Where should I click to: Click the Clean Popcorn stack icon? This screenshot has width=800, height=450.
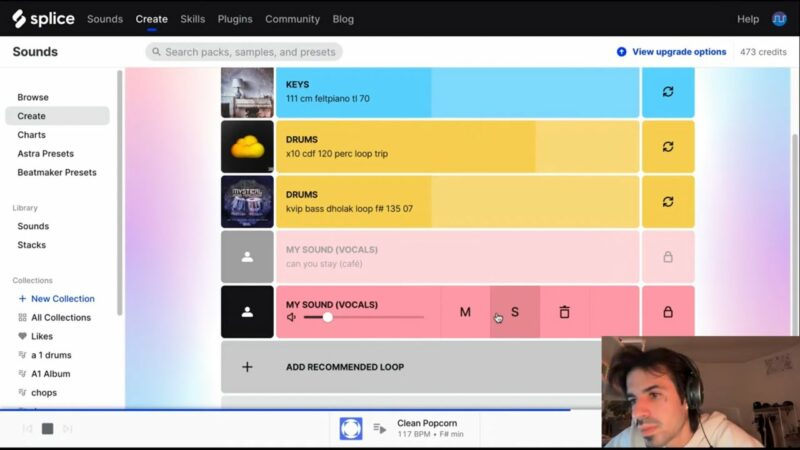tap(351, 429)
